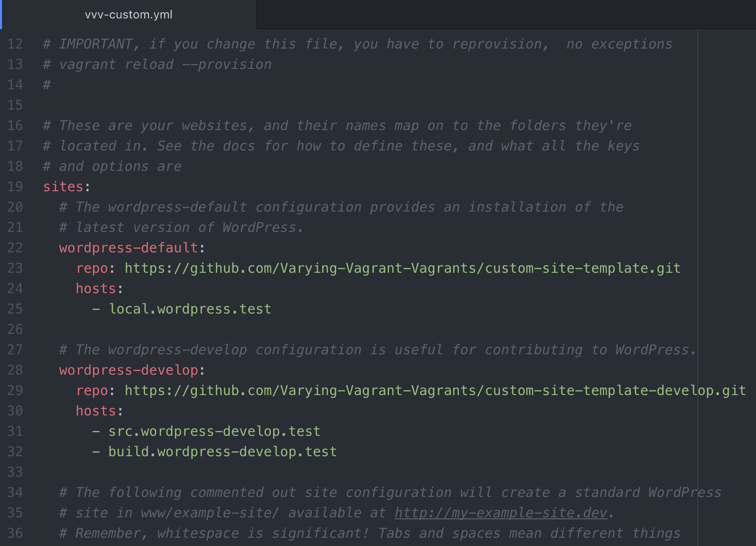Viewport: 756px width, 546px height.
Task: Click line number 28 in the gutter
Action: point(15,370)
